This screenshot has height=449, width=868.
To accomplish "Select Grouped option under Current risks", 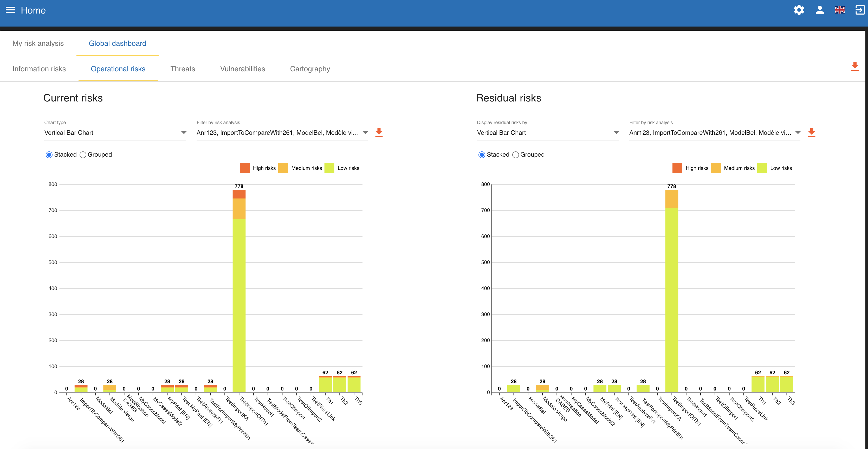I will [83, 155].
